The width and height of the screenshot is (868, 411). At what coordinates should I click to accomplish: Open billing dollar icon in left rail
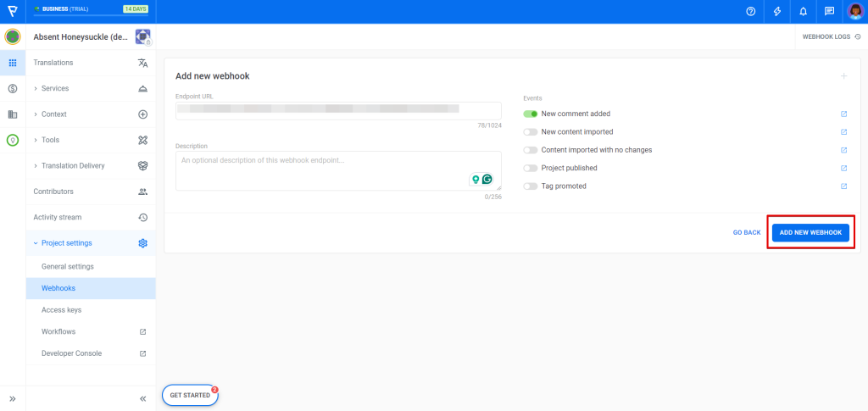(13, 89)
